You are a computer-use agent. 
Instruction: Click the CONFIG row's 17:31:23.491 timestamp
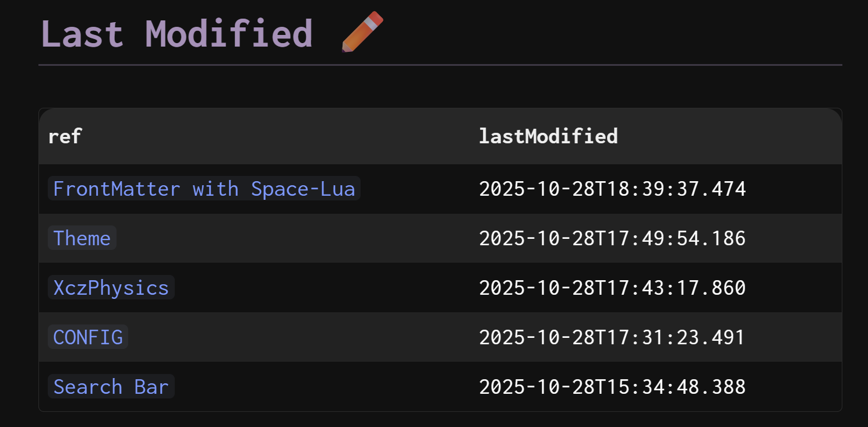612,337
